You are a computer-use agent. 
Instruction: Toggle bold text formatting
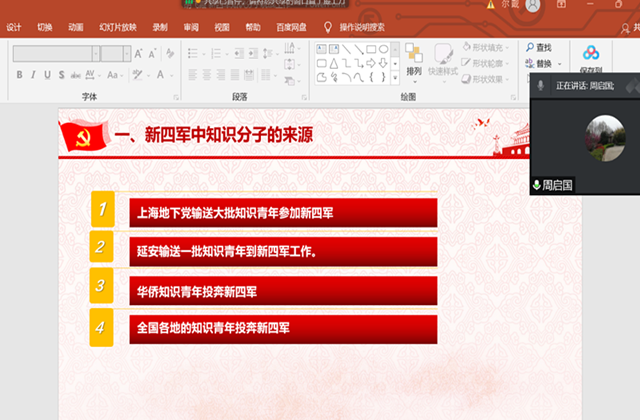(19, 75)
